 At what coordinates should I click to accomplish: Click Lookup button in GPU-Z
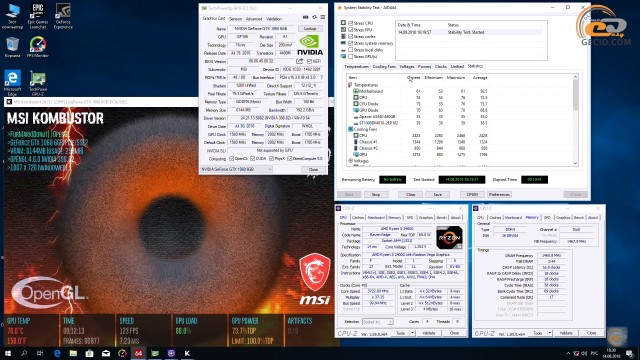tap(310, 29)
